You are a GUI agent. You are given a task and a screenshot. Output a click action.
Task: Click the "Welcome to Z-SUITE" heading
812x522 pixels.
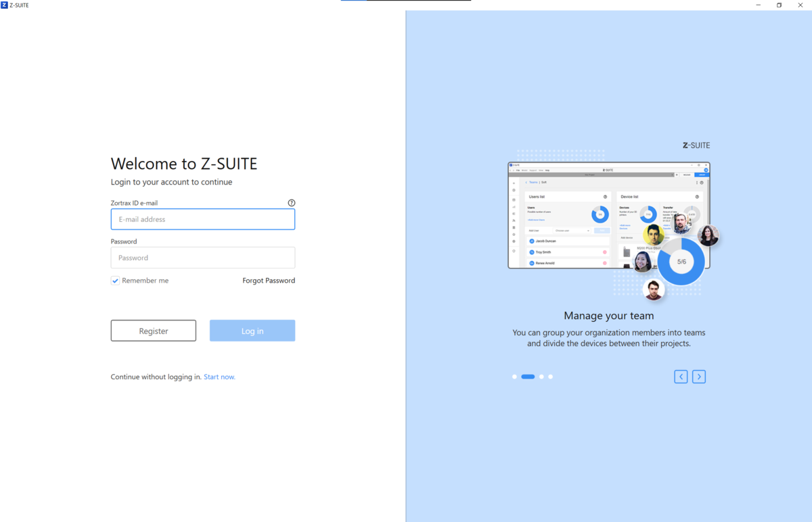[184, 164]
